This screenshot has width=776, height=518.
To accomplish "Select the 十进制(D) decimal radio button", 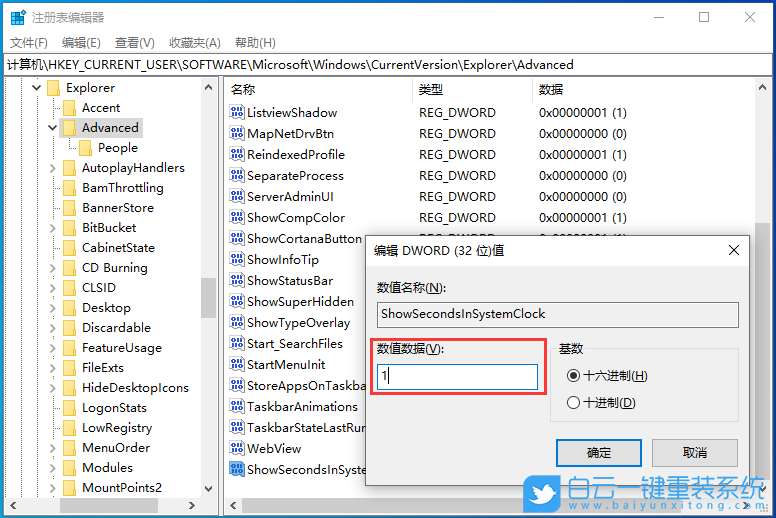I will [x=573, y=403].
